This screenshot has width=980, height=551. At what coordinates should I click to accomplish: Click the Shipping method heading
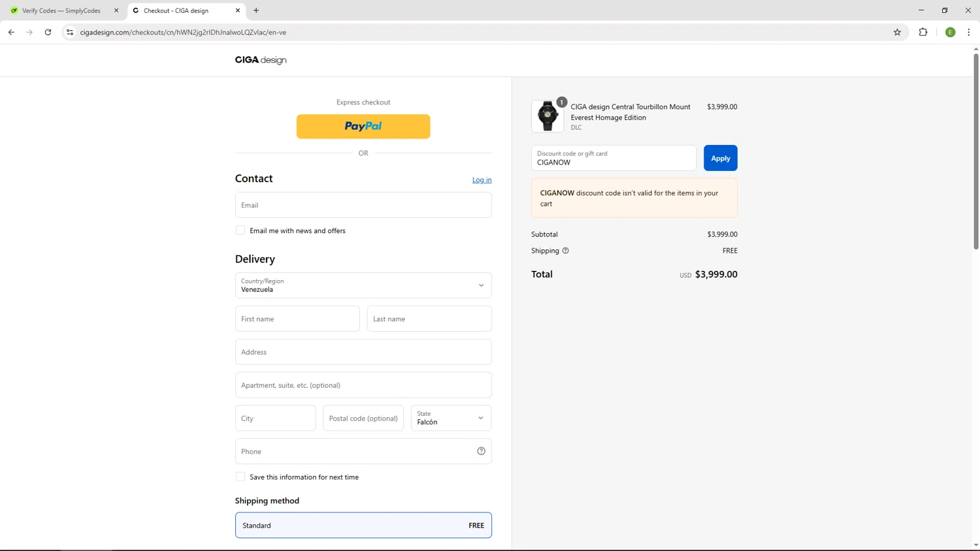(267, 501)
